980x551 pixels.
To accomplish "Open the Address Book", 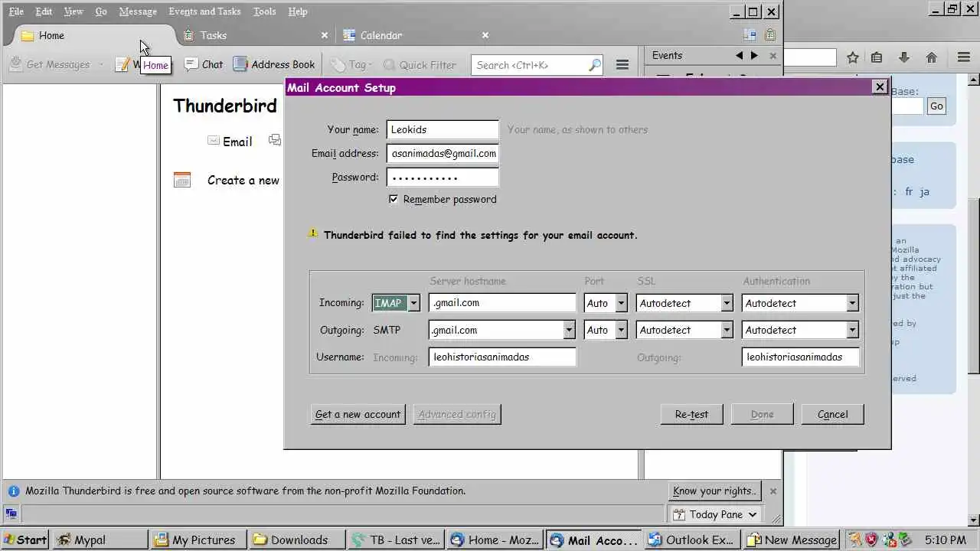I will [274, 65].
